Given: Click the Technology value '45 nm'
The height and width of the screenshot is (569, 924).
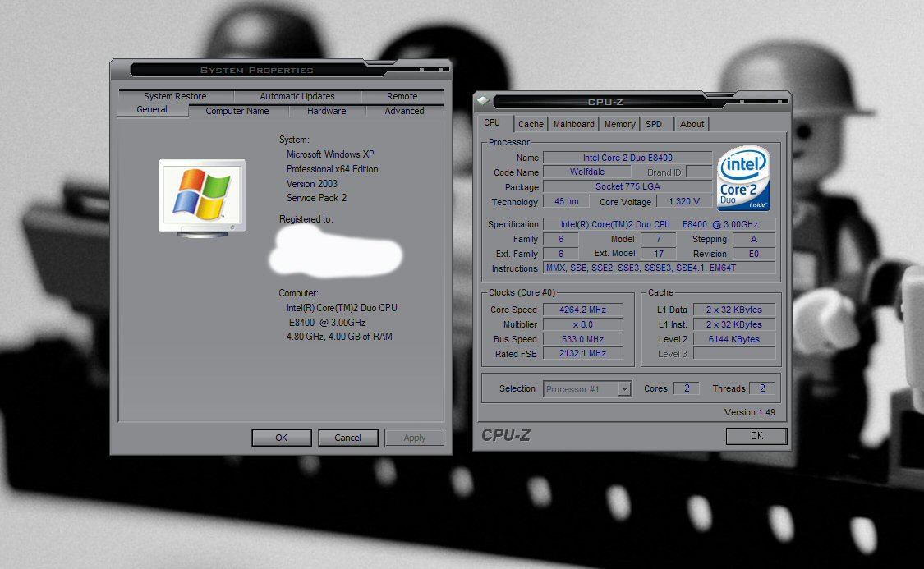Looking at the screenshot, I should (x=566, y=201).
